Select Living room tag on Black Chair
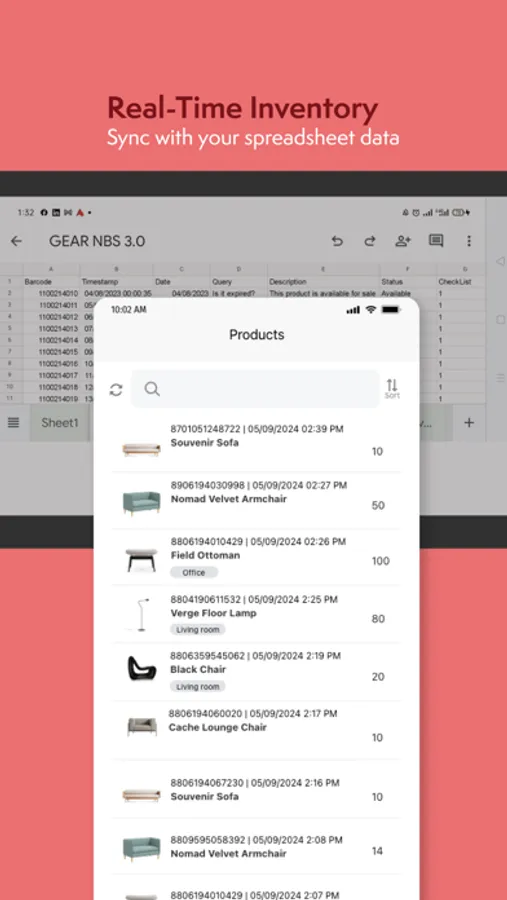This screenshot has height=900, width=507. (x=198, y=686)
